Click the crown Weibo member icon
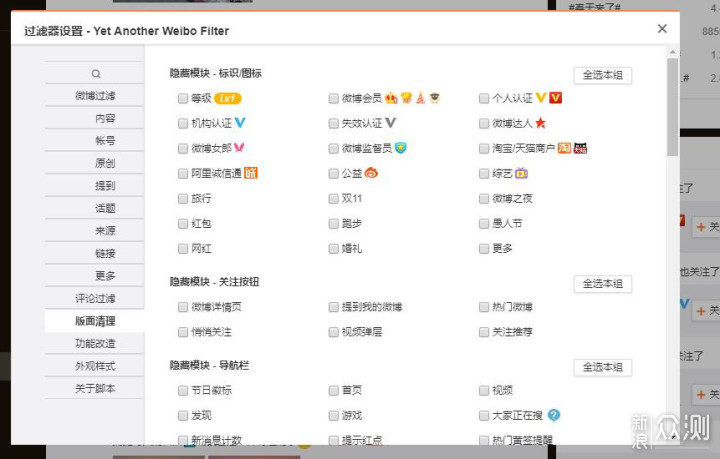The height and width of the screenshot is (459, 720). [391, 98]
